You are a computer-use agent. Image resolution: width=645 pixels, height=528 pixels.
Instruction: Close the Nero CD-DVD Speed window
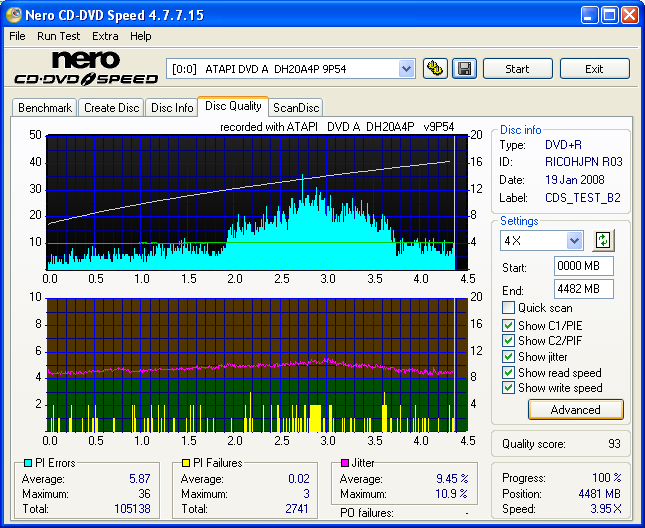point(630,15)
